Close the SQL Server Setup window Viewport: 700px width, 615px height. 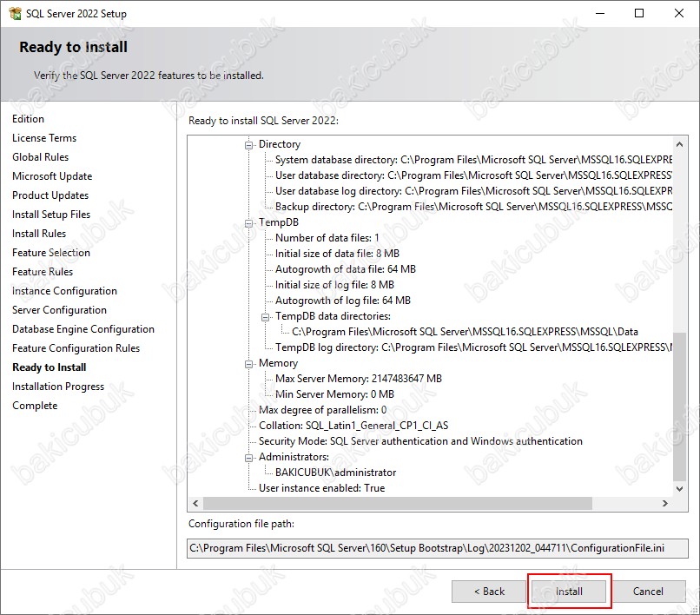point(679,13)
